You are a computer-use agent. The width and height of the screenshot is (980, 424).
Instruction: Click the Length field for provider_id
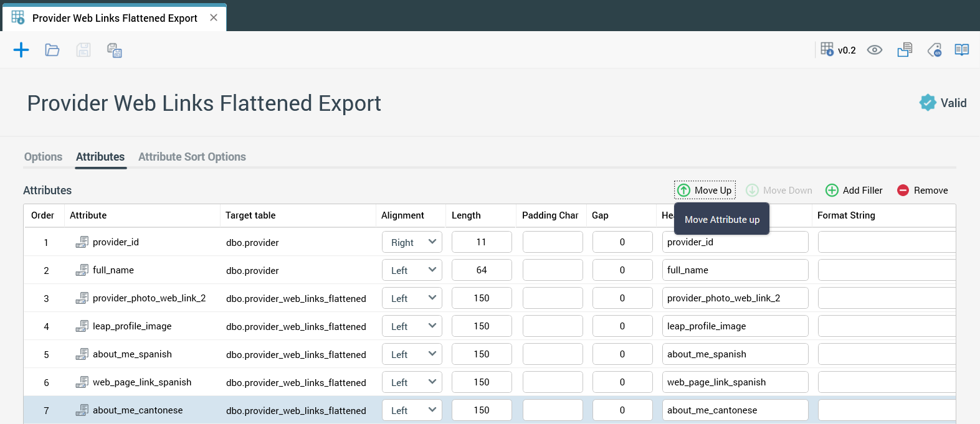pyautogui.click(x=482, y=242)
